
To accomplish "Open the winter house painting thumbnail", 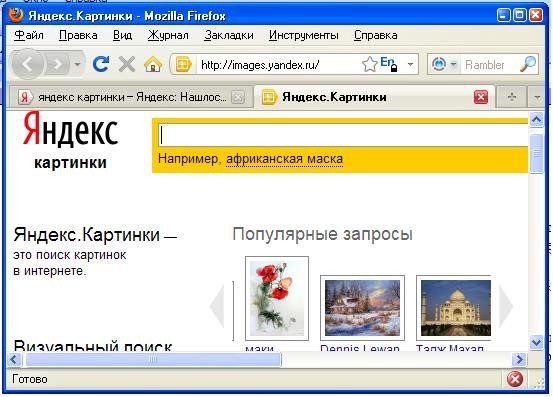I will [362, 308].
